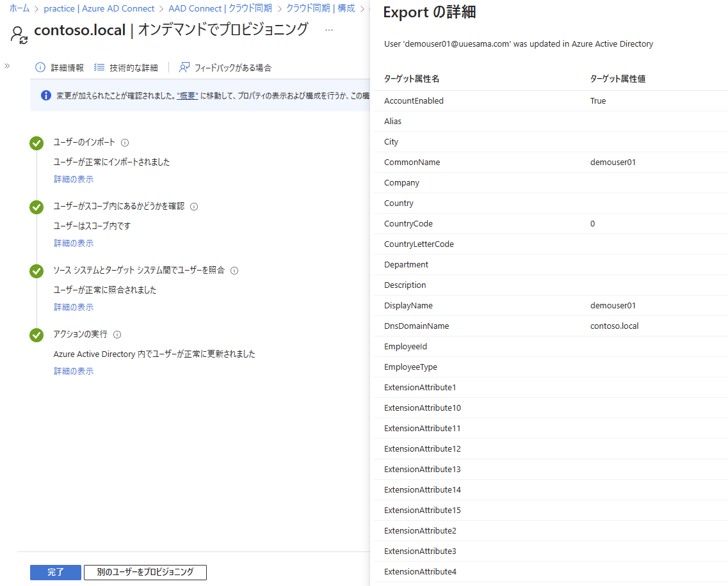Open 詳細の表示 under ユーザーのインポート

click(74, 180)
